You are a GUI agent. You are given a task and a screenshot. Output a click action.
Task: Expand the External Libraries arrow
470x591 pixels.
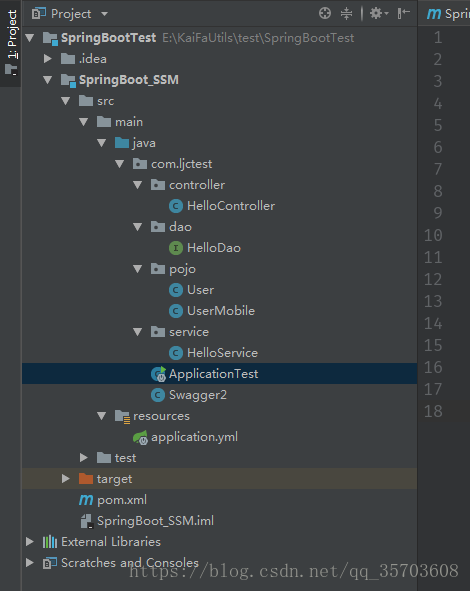[x=29, y=542]
